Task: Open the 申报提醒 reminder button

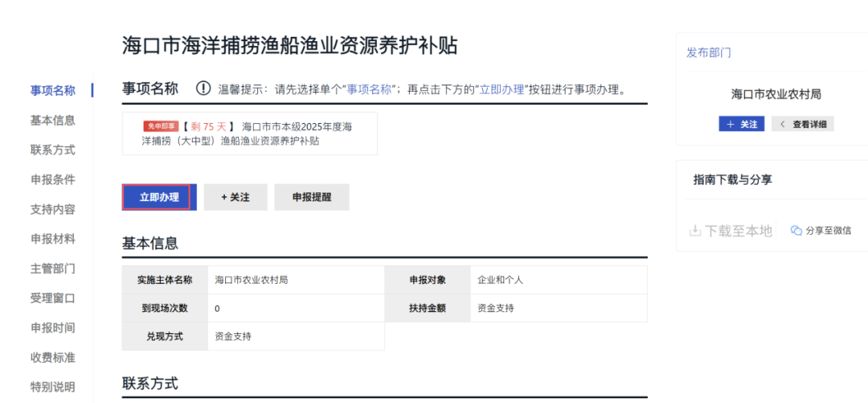Action: tap(312, 197)
